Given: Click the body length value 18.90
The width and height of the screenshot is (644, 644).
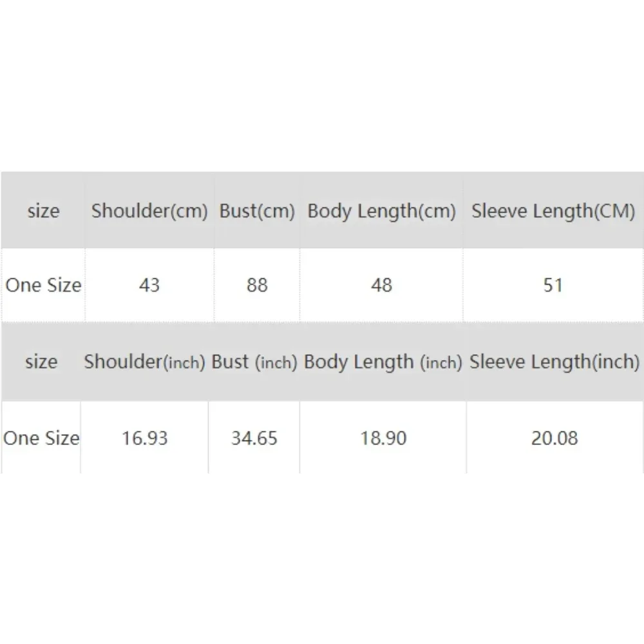Looking at the screenshot, I should point(383,438).
